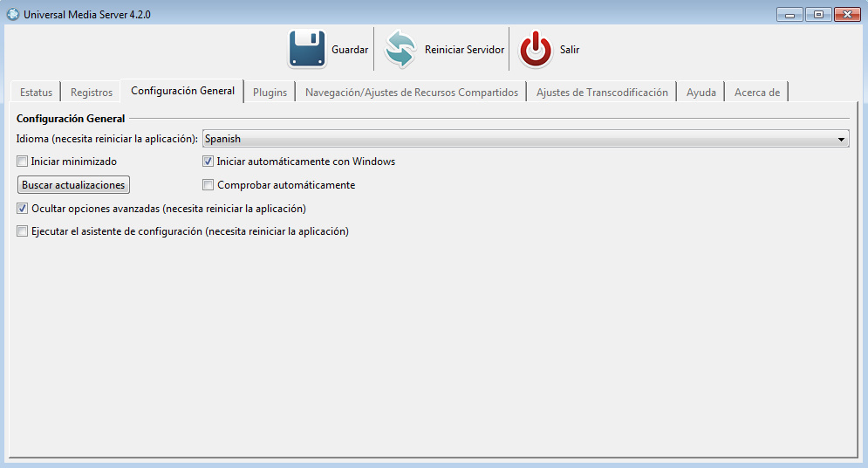Click the Reiniciar Servidor arrows icon
The image size is (868, 468).
pos(400,49)
